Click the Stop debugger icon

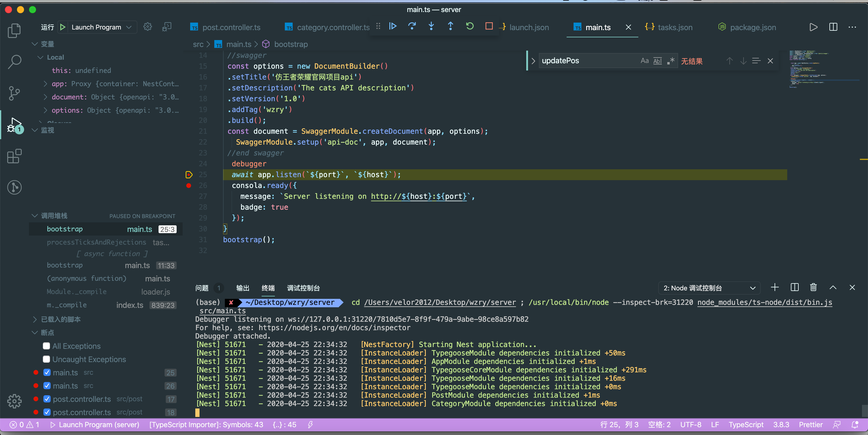(488, 26)
